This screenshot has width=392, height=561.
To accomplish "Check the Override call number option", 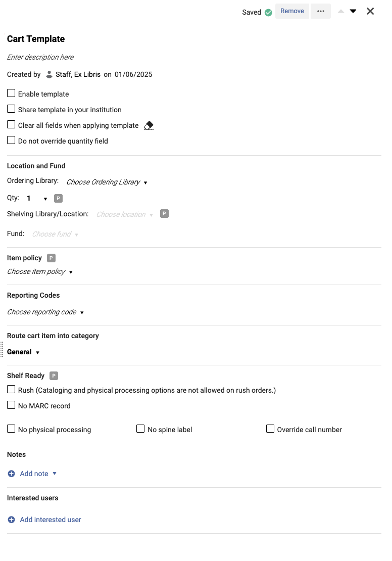I will click(270, 429).
